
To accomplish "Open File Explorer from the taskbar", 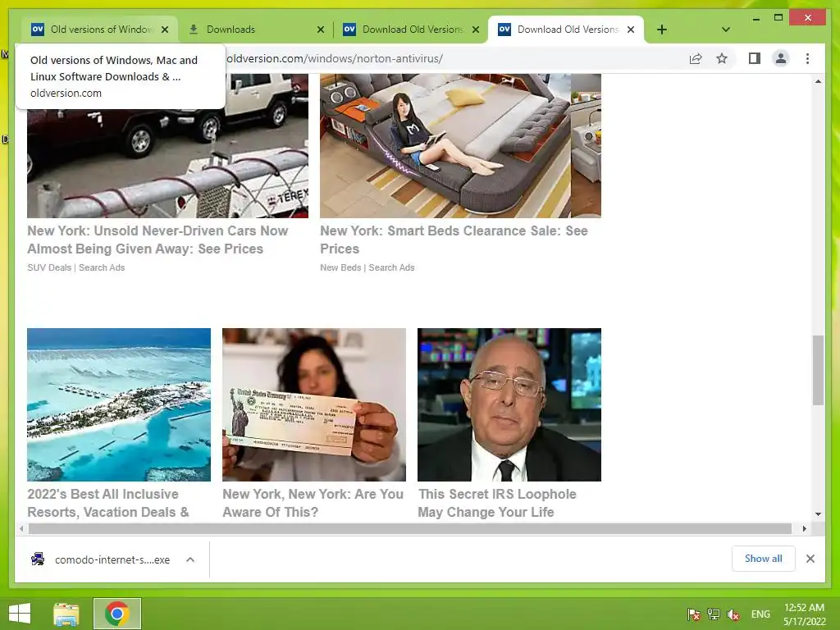I will coord(66,614).
